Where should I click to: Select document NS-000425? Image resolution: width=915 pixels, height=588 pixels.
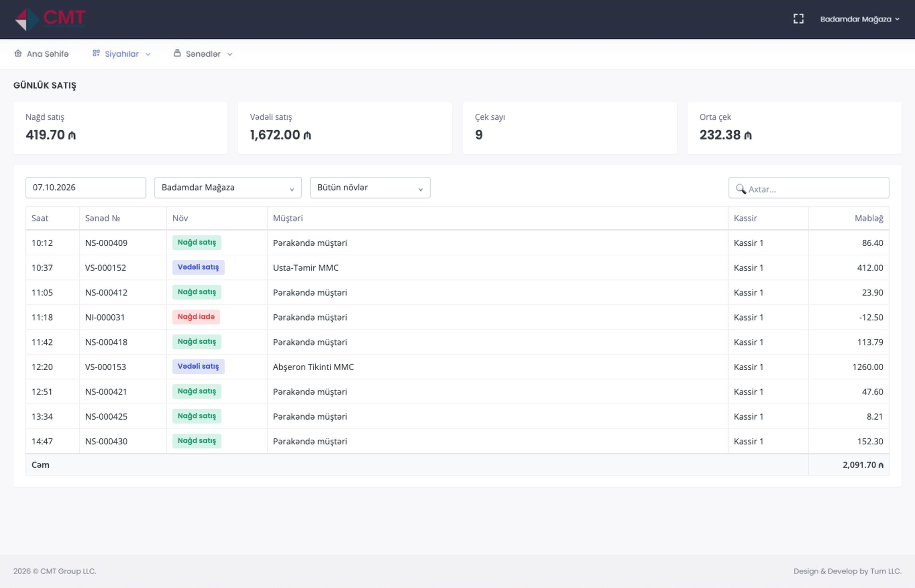[x=106, y=416]
